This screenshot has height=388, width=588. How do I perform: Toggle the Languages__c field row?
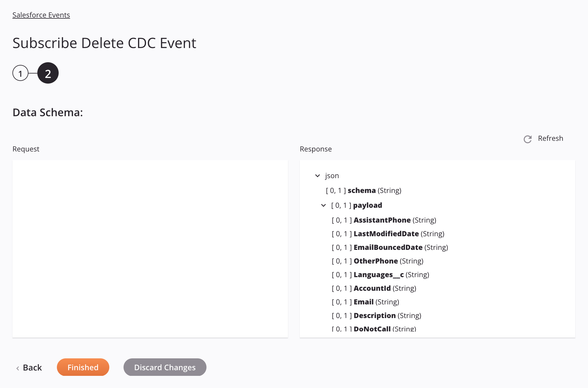coord(380,274)
